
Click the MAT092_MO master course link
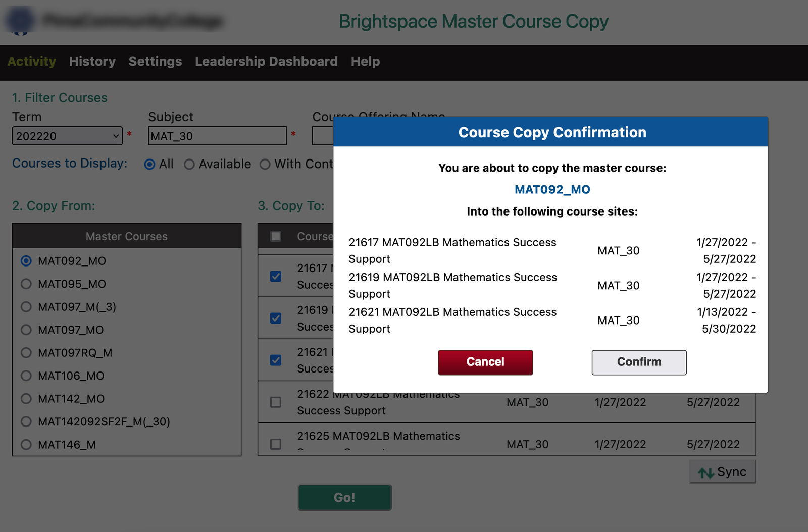tap(552, 189)
